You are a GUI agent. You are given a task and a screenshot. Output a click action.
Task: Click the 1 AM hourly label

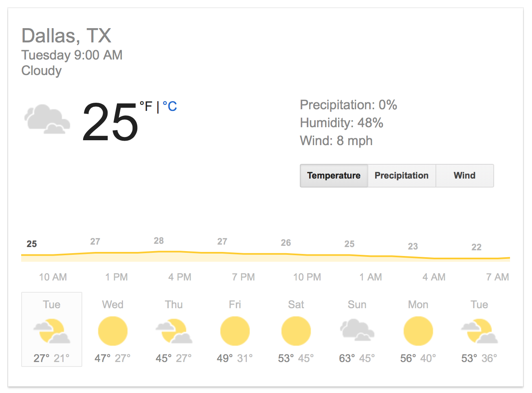coord(371,277)
